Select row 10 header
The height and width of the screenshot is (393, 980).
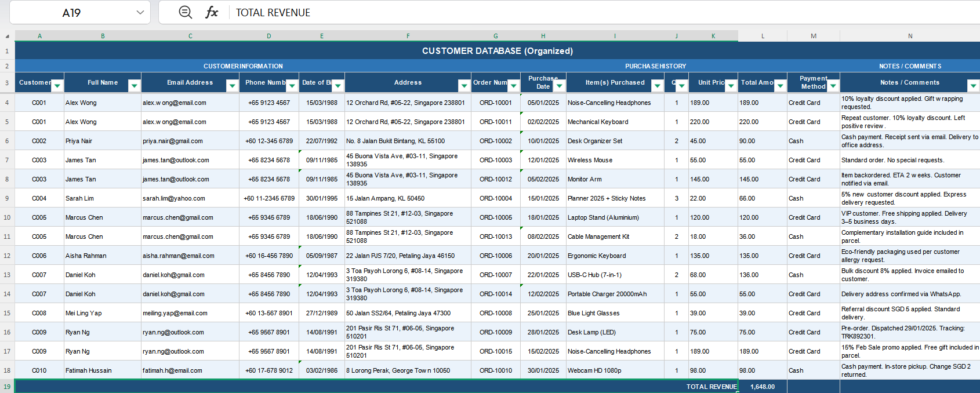click(x=7, y=217)
